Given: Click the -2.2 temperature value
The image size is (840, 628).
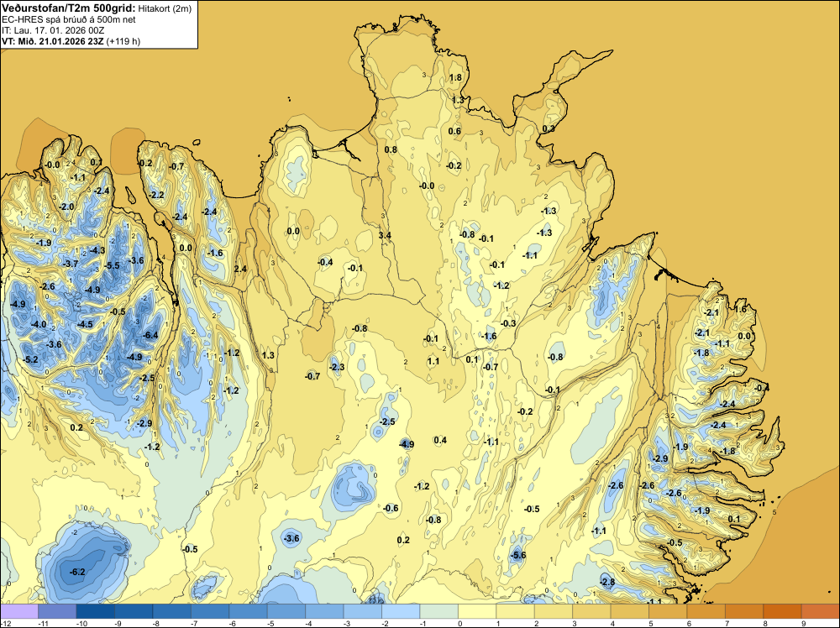Looking at the screenshot, I should coord(156,195).
